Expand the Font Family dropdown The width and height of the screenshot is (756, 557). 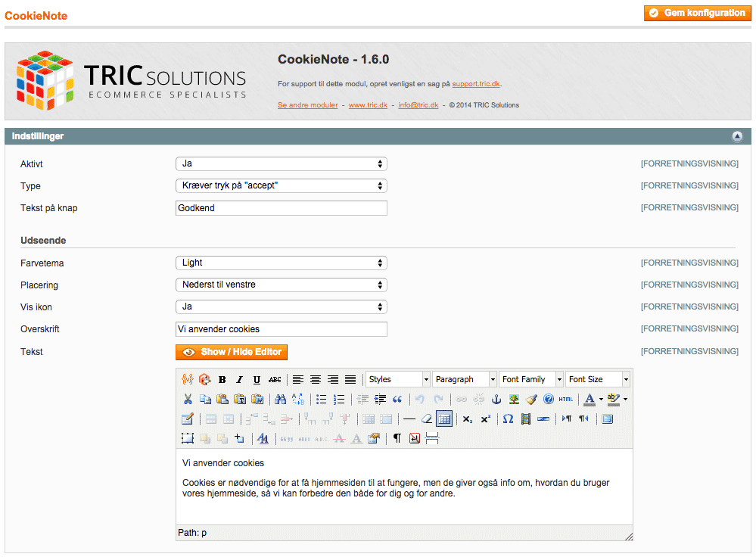point(531,379)
